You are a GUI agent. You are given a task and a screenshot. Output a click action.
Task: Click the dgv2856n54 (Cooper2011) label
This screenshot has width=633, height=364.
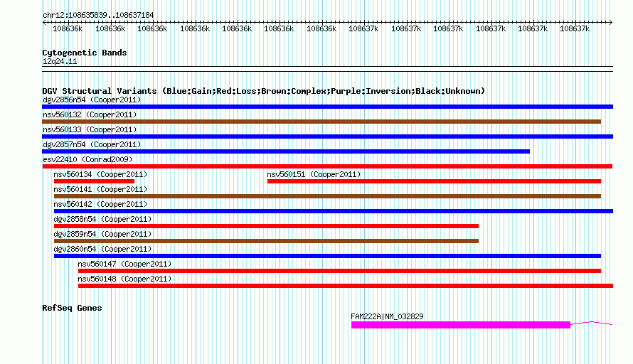click(92, 100)
